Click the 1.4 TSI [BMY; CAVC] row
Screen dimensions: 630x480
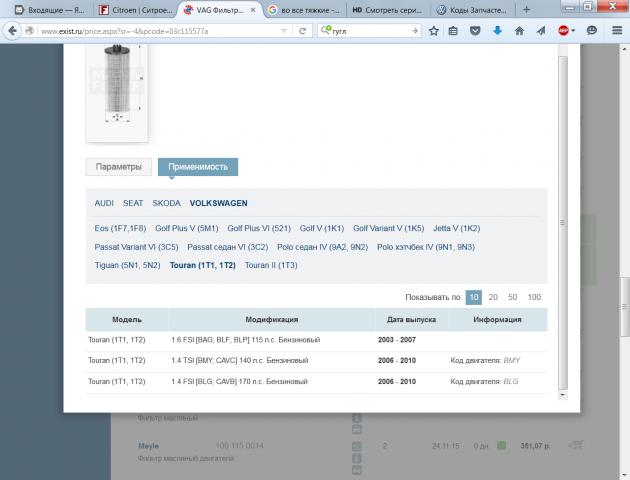tap(317, 361)
